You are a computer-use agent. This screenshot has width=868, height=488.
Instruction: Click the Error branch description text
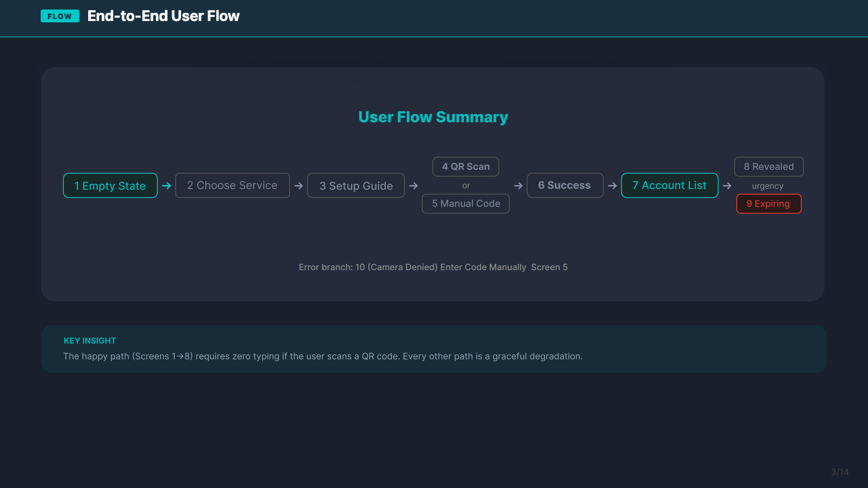433,267
